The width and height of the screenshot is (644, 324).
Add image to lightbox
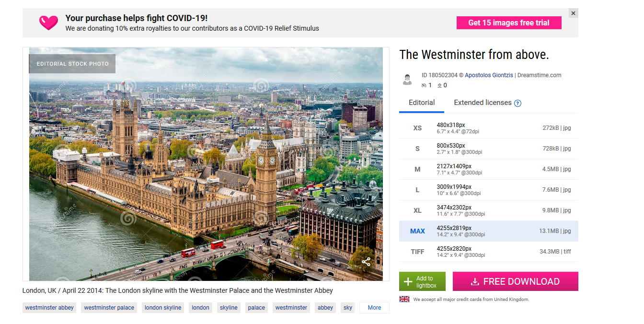pyautogui.click(x=422, y=281)
